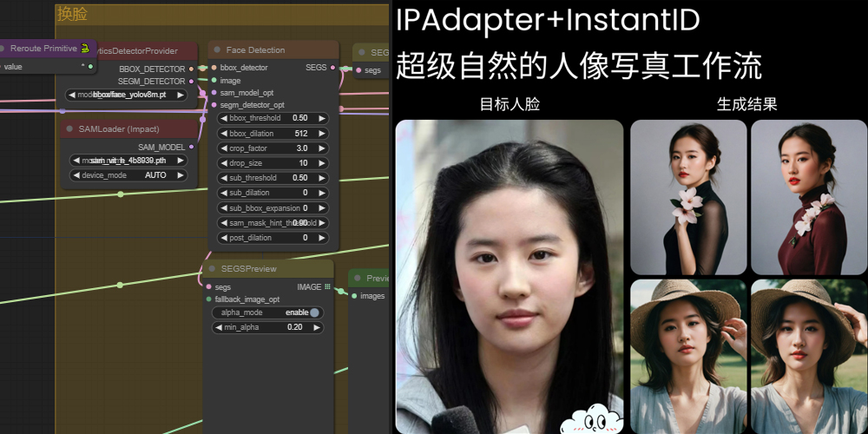Screen dimensions: 868x434
Task: Decrease drop_size with left arrow
Action: [223, 163]
